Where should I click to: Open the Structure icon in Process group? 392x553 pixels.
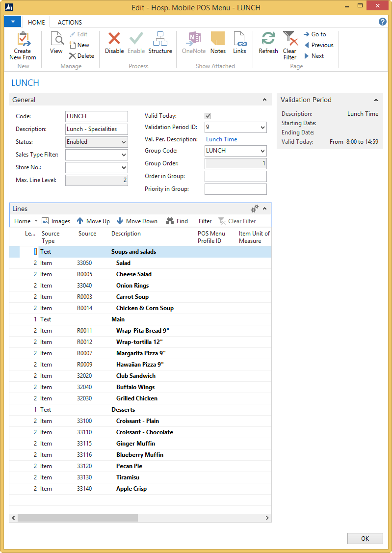[160, 39]
